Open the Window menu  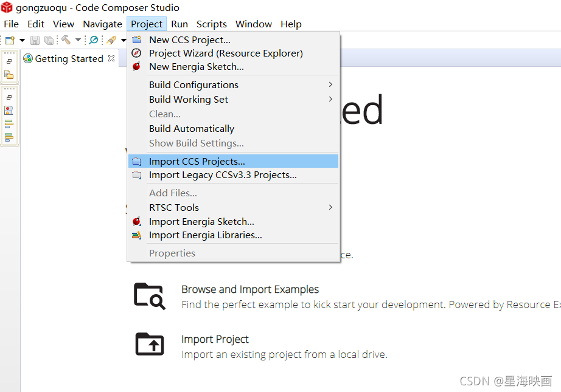(x=254, y=24)
